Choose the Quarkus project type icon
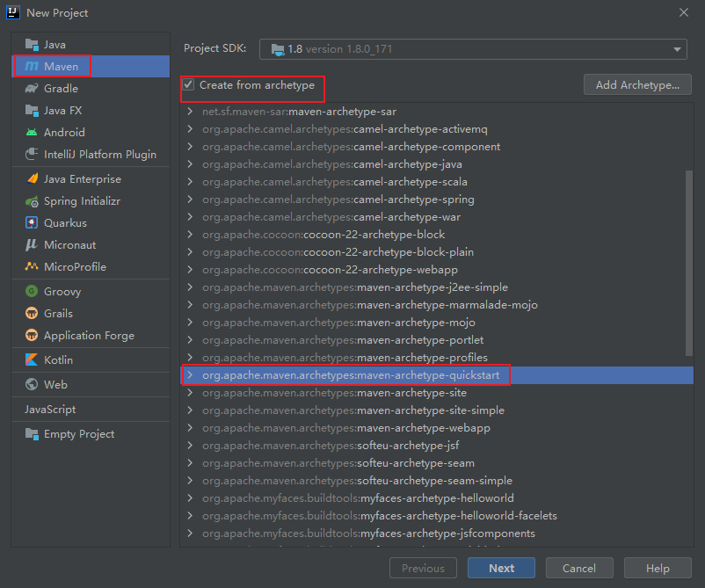Viewport: 705px width, 588px height. tap(32, 223)
